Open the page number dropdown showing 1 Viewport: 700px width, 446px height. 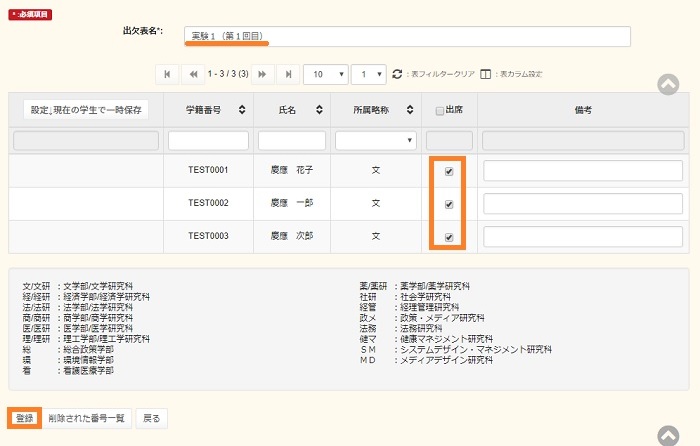(369, 74)
